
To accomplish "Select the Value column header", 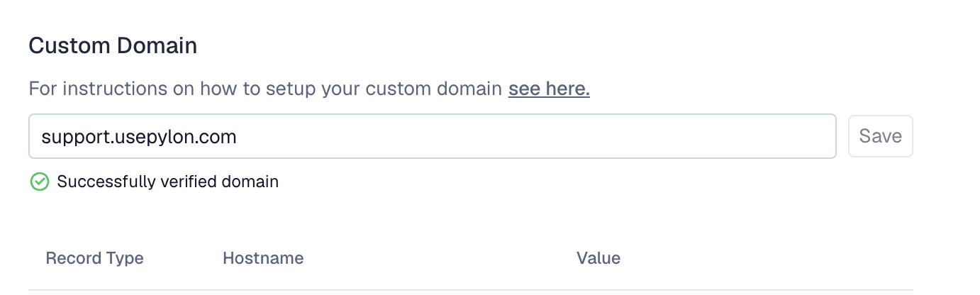I will point(598,258).
